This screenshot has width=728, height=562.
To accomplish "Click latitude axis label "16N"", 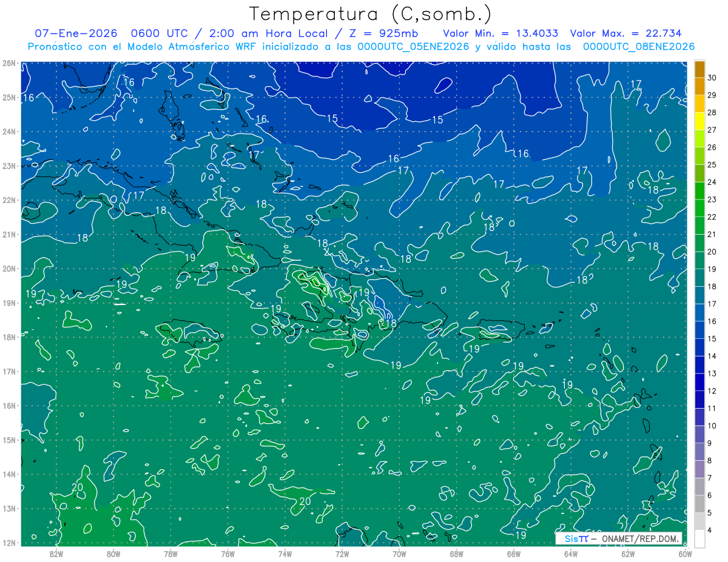I will click(x=9, y=406).
